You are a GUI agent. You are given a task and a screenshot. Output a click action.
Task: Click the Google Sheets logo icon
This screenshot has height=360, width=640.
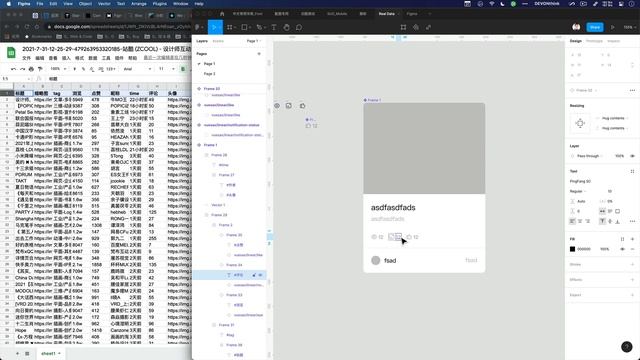[x=11, y=53]
